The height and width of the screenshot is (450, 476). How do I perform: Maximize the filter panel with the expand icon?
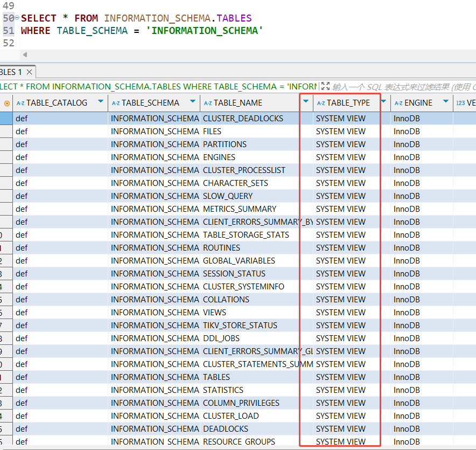pyautogui.click(x=325, y=86)
